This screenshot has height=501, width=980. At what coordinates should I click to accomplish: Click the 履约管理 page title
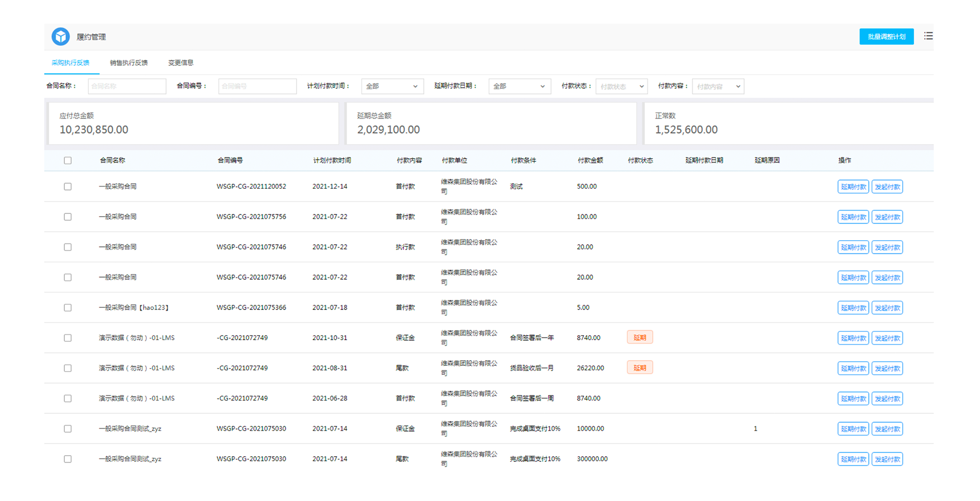[91, 37]
